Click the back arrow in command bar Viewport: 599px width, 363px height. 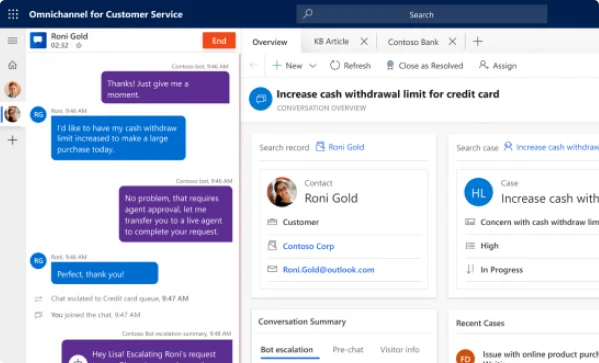254,65
